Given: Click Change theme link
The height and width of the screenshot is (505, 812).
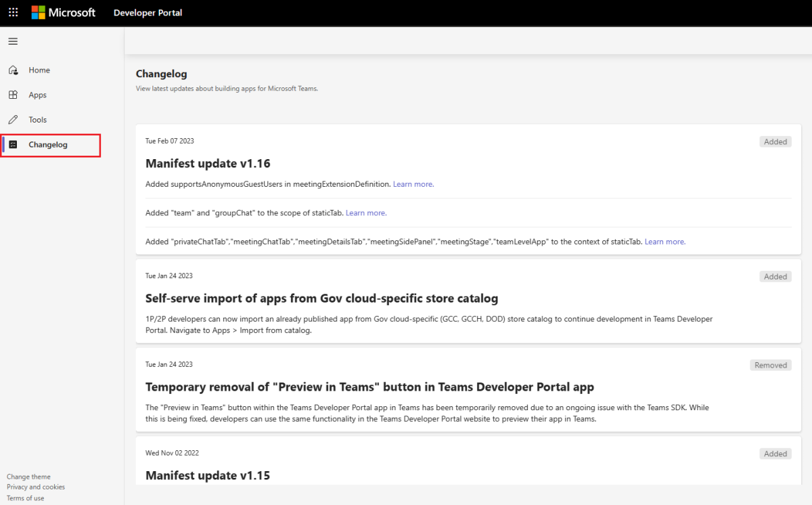Looking at the screenshot, I should click(28, 477).
